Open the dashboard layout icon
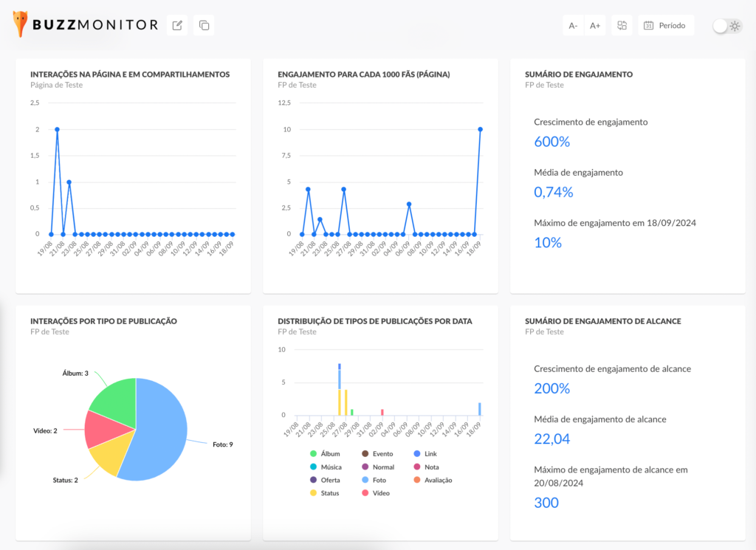This screenshot has width=756, height=550. tap(622, 25)
